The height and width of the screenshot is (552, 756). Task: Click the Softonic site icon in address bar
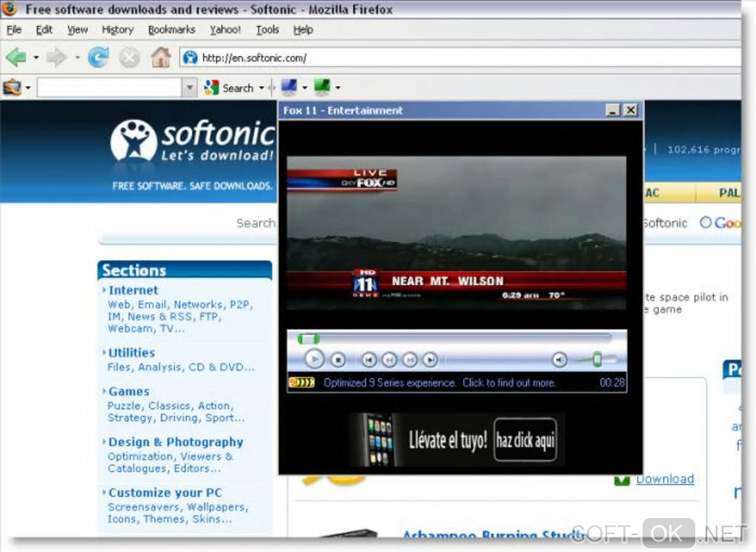(190, 58)
